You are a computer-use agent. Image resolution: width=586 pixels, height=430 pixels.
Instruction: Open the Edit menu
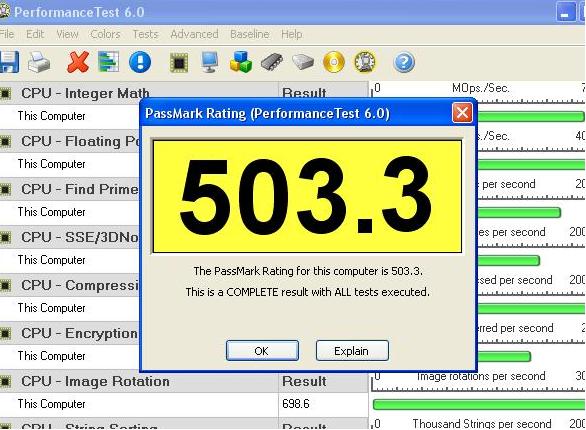[35, 34]
